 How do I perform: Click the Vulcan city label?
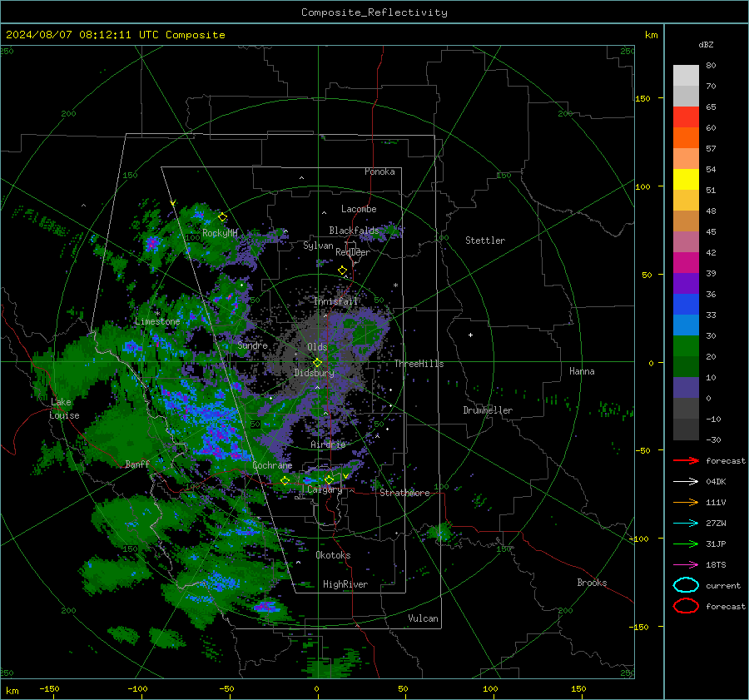pos(424,618)
